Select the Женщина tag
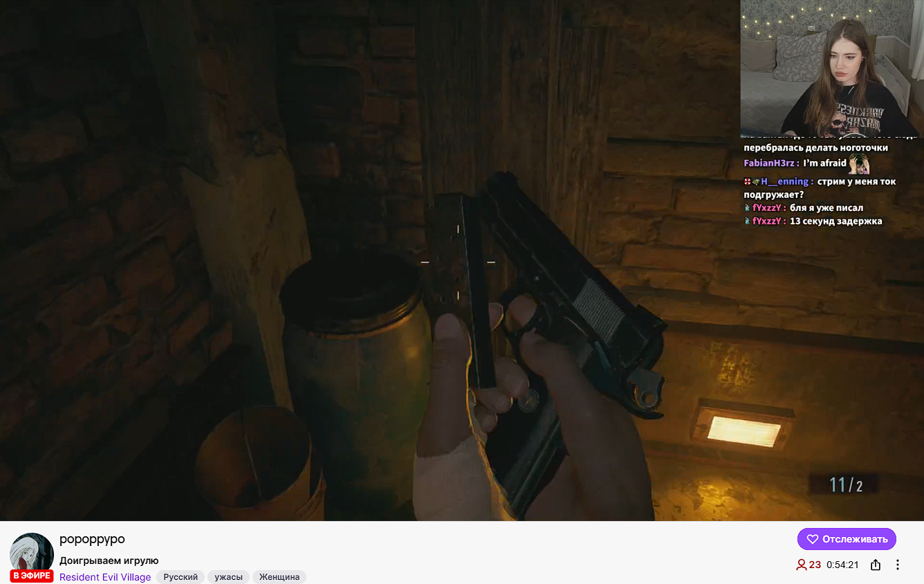 [x=279, y=577]
